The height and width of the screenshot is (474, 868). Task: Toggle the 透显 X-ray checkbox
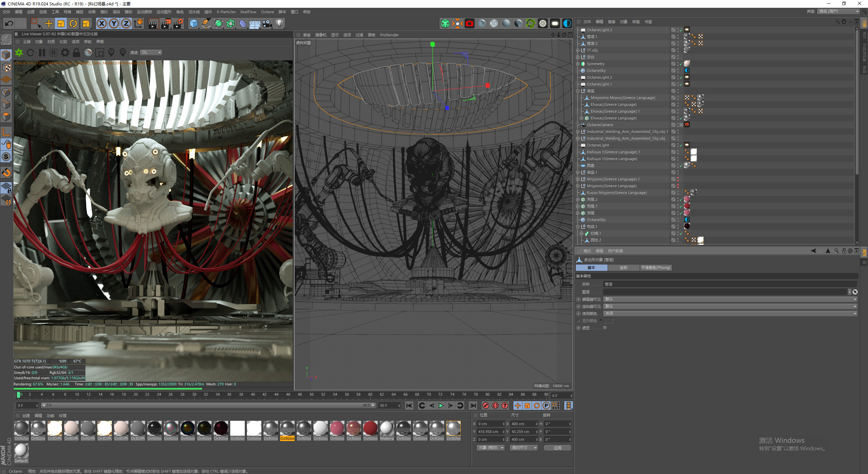pos(605,328)
